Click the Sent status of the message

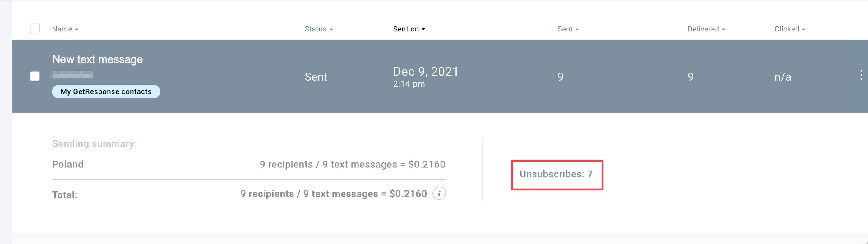[316, 77]
